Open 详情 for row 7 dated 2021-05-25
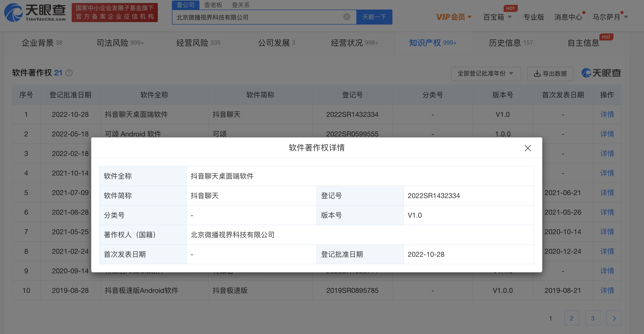This screenshot has width=644, height=334. pyautogui.click(x=607, y=232)
